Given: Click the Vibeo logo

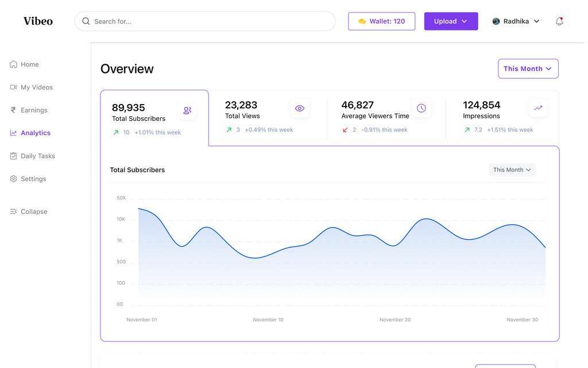Looking at the screenshot, I should coord(38,21).
